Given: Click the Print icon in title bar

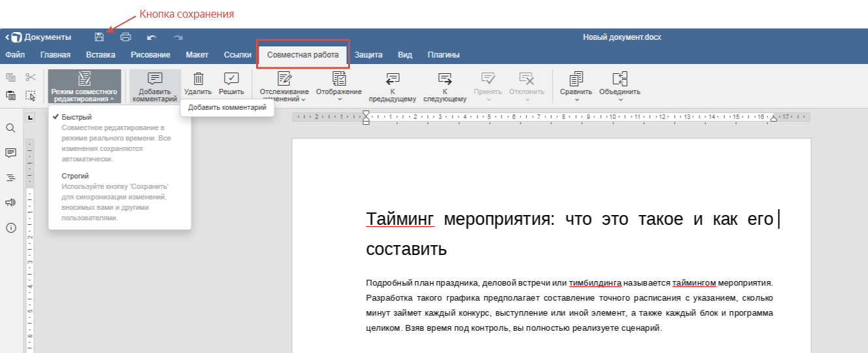Looking at the screenshot, I should (x=125, y=37).
